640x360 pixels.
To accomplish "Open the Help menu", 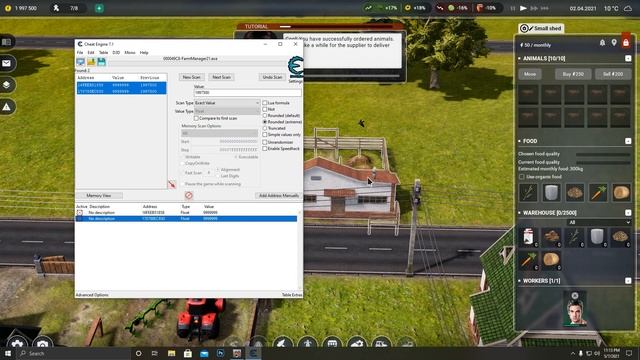I will pos(144,53).
